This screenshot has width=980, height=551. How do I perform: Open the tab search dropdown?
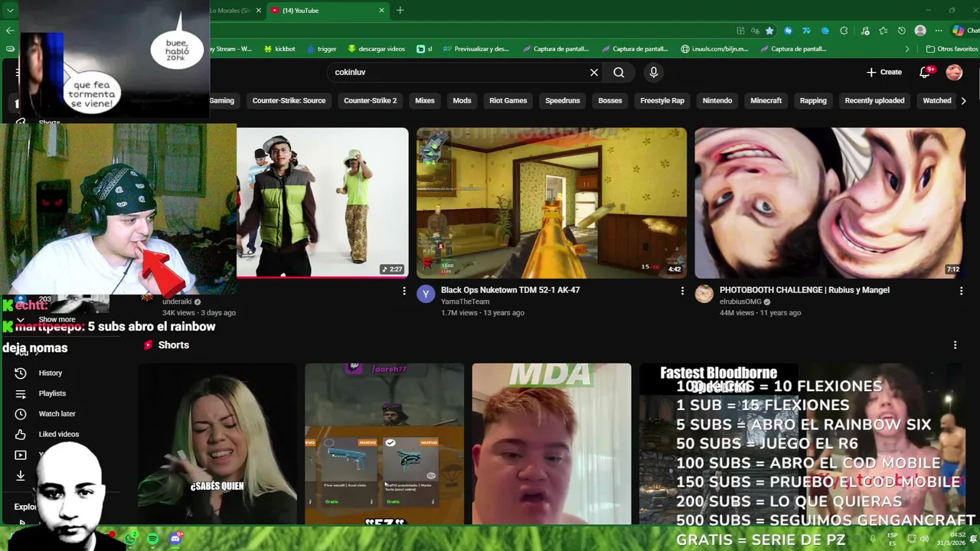pyautogui.click(x=10, y=10)
